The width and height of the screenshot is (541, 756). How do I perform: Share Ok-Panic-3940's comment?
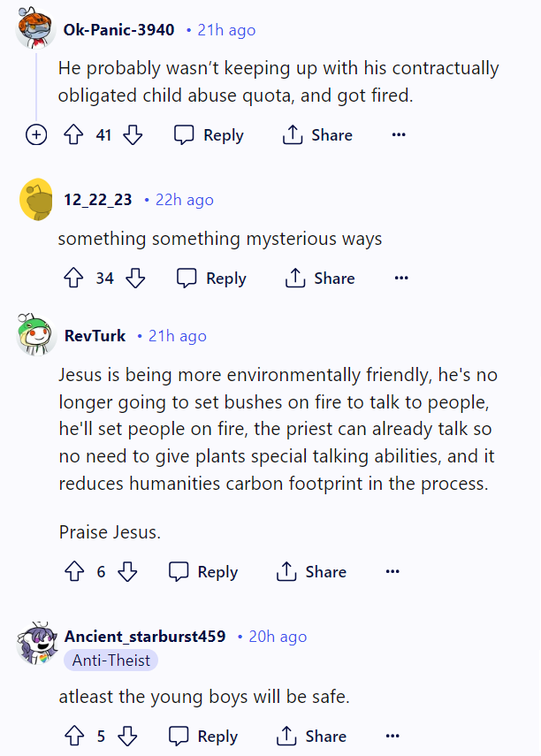(x=317, y=135)
